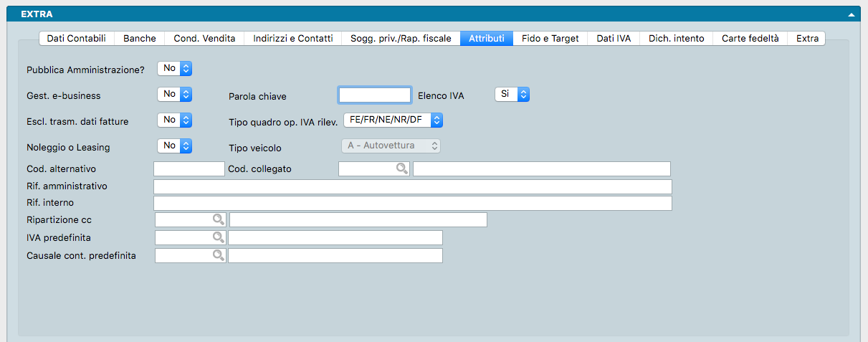Collapse the EXTRA panel with the header arrow

[851, 14]
